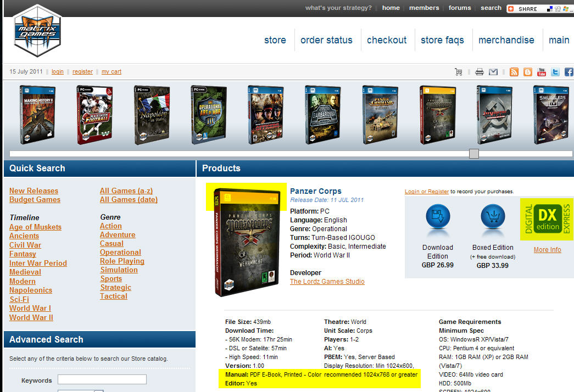Click the email envelope icon
This screenshot has height=392, width=574.
coord(493,72)
